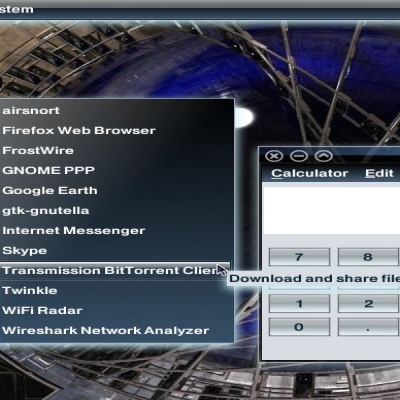Viewport: 400px width, 400px height.
Task: Open airsnort from the Internet menu
Action: [x=116, y=110]
